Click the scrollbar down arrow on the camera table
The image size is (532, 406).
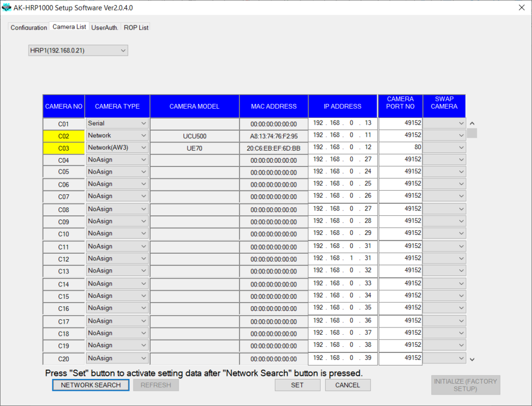click(x=472, y=359)
